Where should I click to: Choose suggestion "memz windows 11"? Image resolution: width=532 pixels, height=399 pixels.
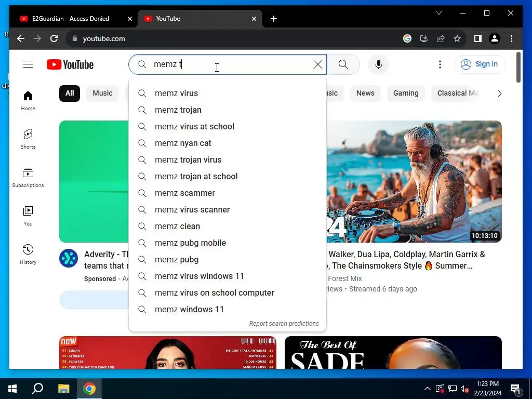pyautogui.click(x=228, y=310)
